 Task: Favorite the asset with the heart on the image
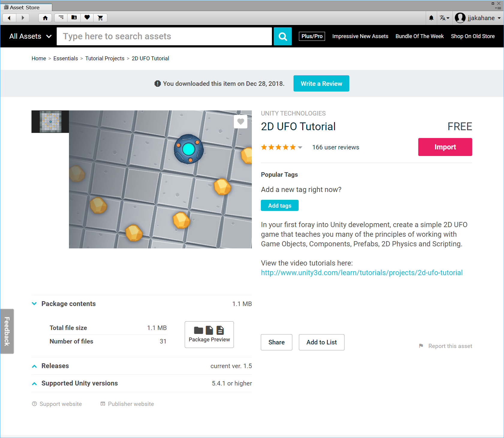click(240, 121)
